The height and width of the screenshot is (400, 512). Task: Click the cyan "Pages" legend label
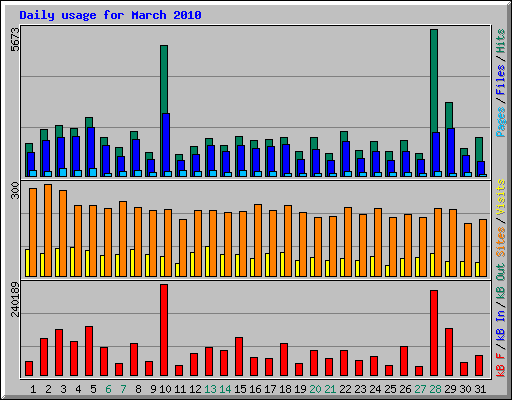click(501, 122)
